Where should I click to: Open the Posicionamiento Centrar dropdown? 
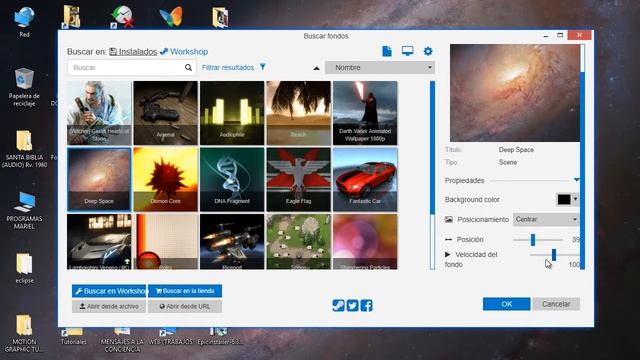546,219
